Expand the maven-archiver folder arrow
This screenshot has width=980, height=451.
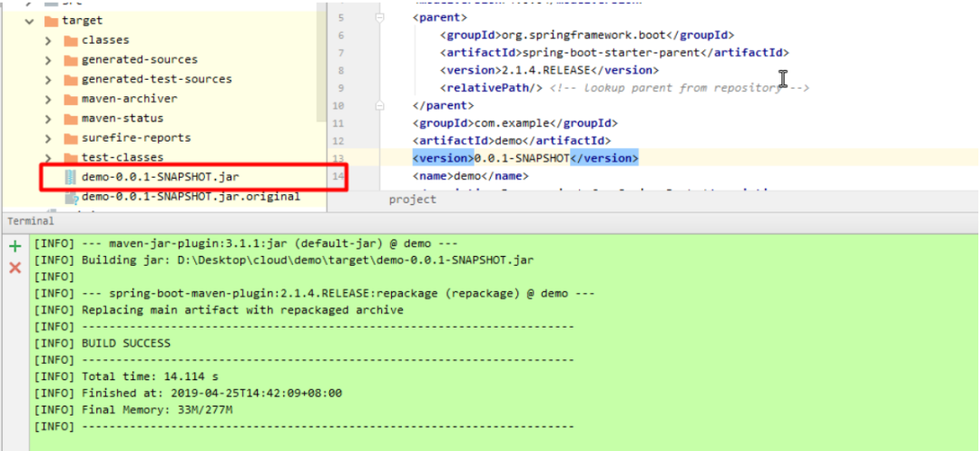click(48, 99)
